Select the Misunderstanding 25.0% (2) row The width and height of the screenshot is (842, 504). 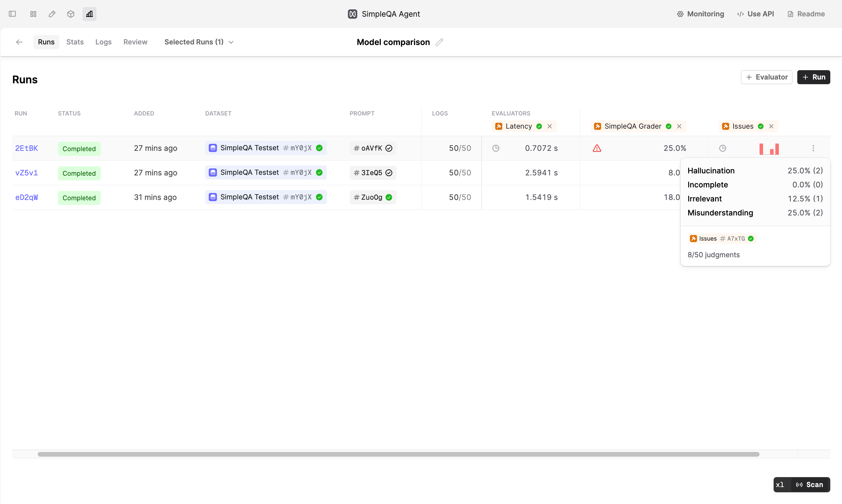pyautogui.click(x=755, y=213)
